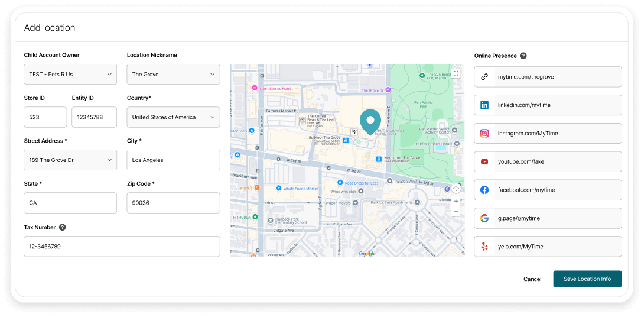Click the Google icon beside g.page/r/mytime

point(484,218)
